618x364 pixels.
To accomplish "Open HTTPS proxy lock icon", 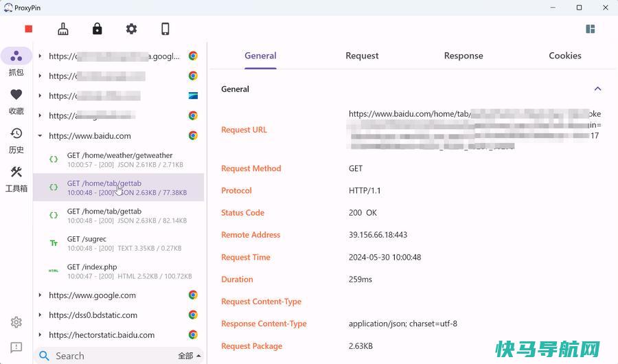I will tap(97, 29).
